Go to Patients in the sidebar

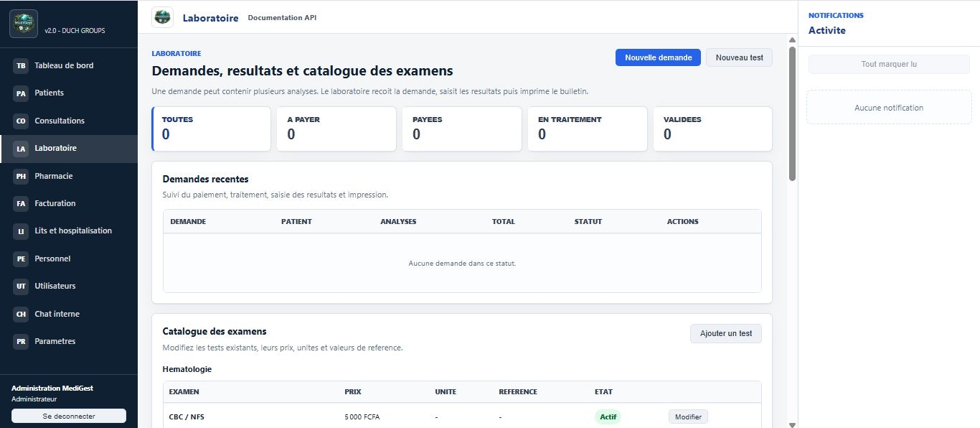(x=69, y=93)
